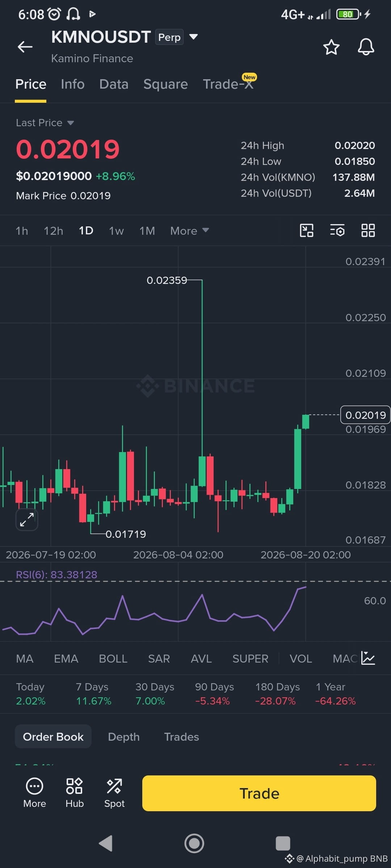Toggle the AVL indicator
The width and height of the screenshot is (391, 868).
201,659
